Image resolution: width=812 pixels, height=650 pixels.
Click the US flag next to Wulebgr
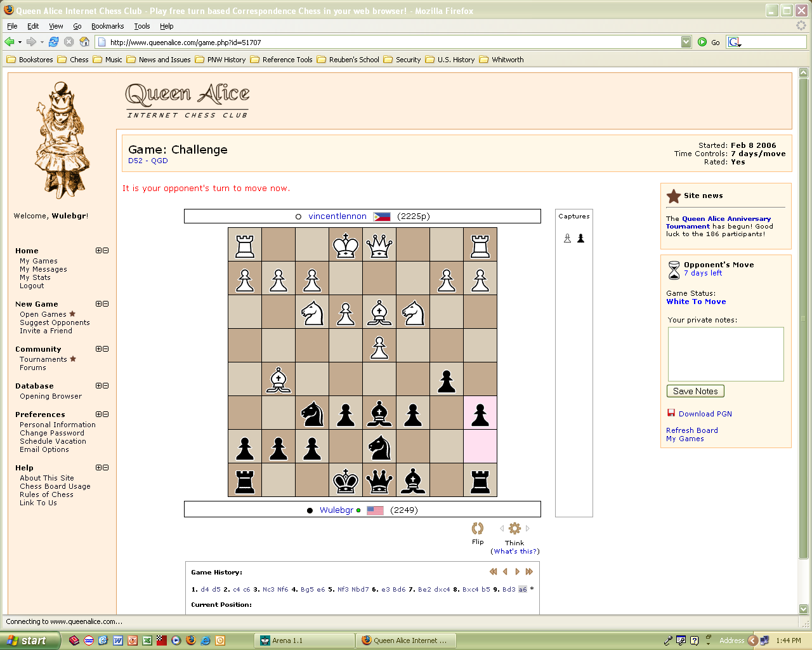click(376, 510)
